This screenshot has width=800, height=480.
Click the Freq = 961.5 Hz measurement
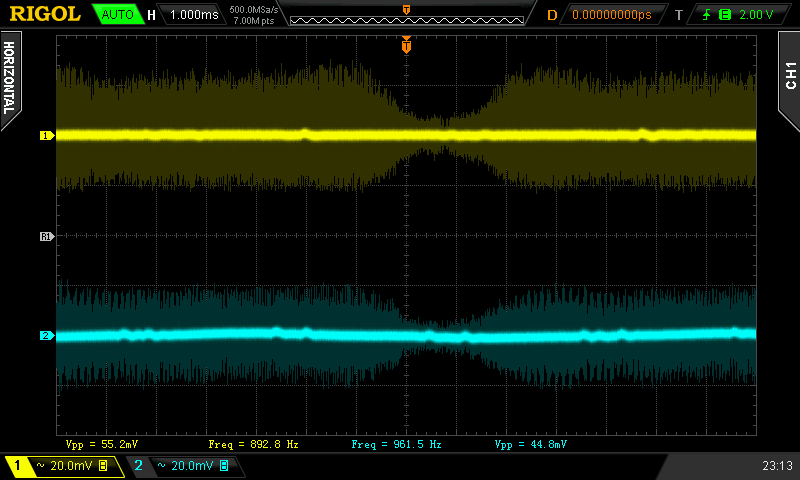[x=396, y=444]
